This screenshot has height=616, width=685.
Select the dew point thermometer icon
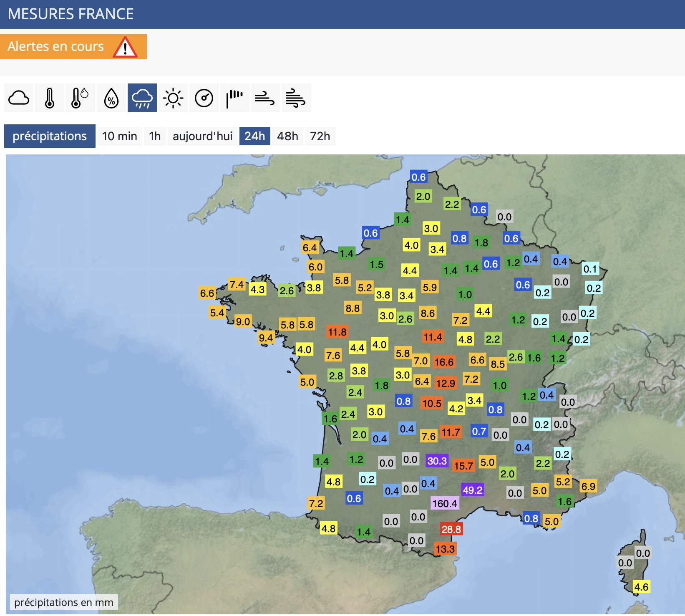coord(80,98)
